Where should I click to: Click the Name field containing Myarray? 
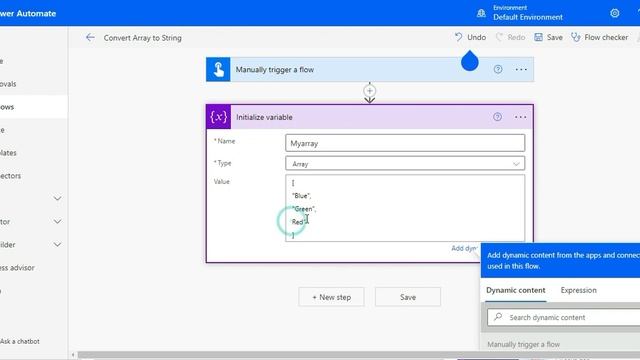(405, 143)
